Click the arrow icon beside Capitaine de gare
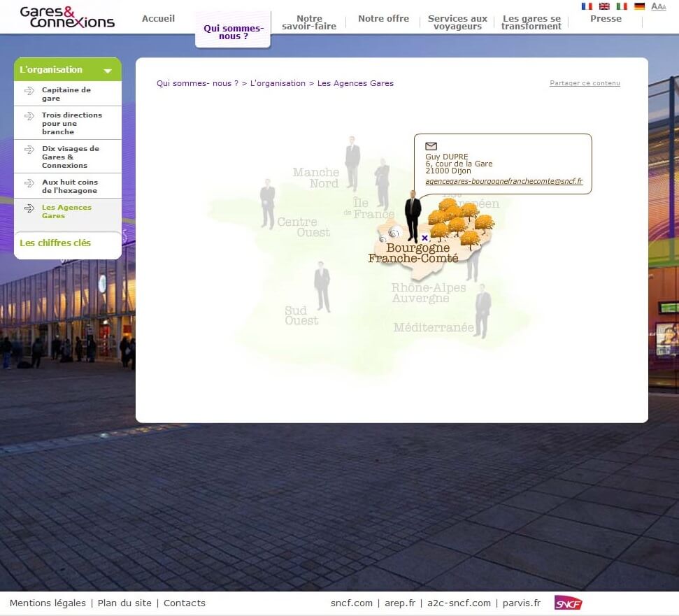The height and width of the screenshot is (616, 679). point(29,90)
